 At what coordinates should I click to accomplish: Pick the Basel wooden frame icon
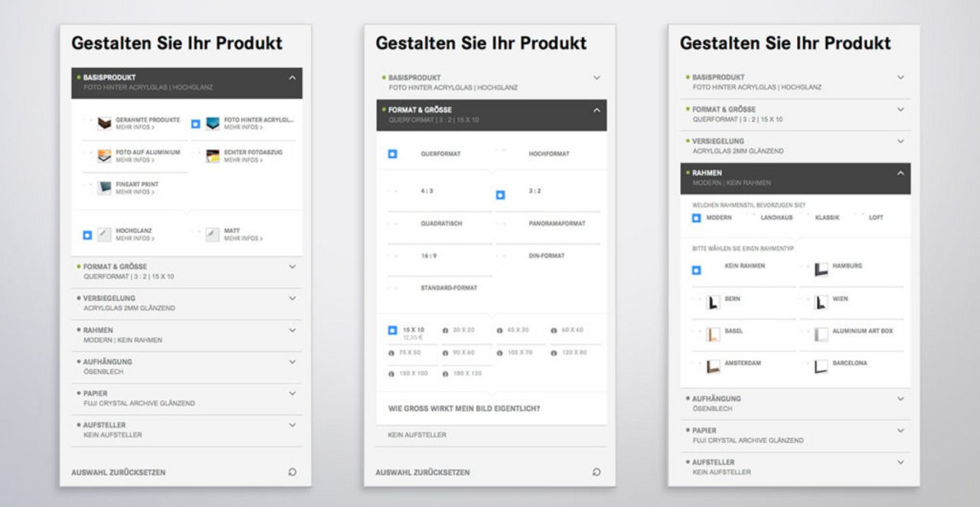tap(713, 335)
